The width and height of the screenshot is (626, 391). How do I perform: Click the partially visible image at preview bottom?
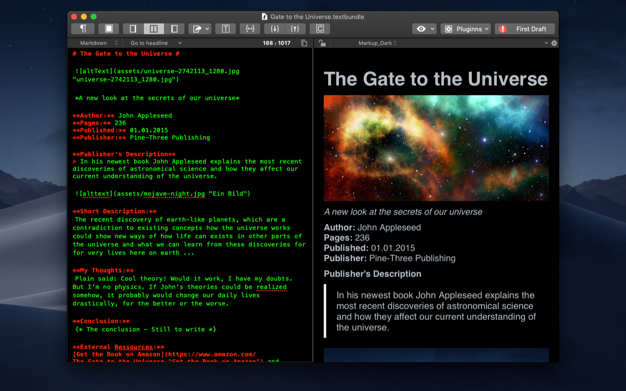click(436, 355)
